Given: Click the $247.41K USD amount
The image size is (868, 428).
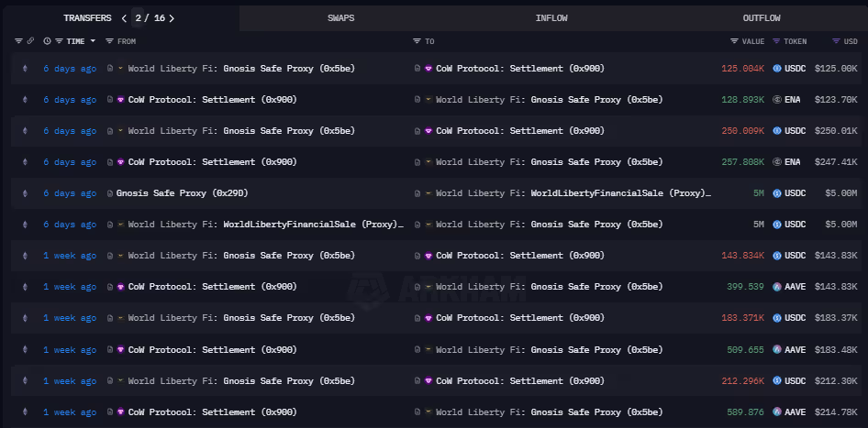Looking at the screenshot, I should coord(836,162).
